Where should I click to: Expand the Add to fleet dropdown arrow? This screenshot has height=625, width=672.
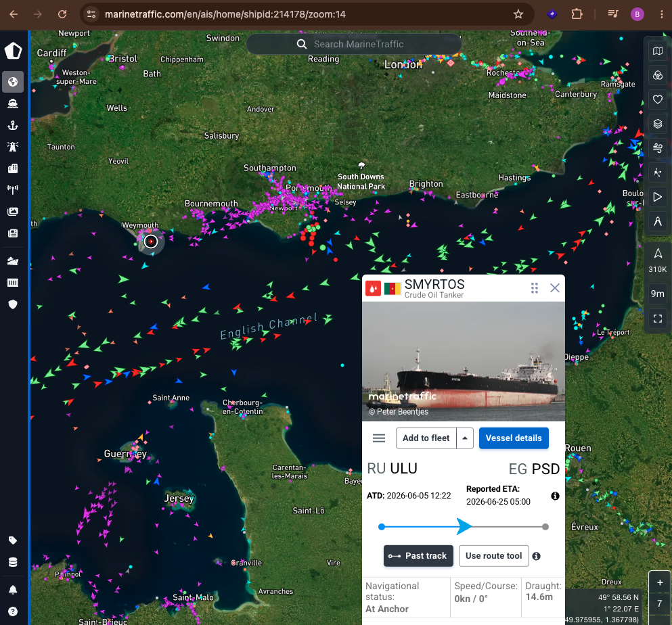coord(465,438)
